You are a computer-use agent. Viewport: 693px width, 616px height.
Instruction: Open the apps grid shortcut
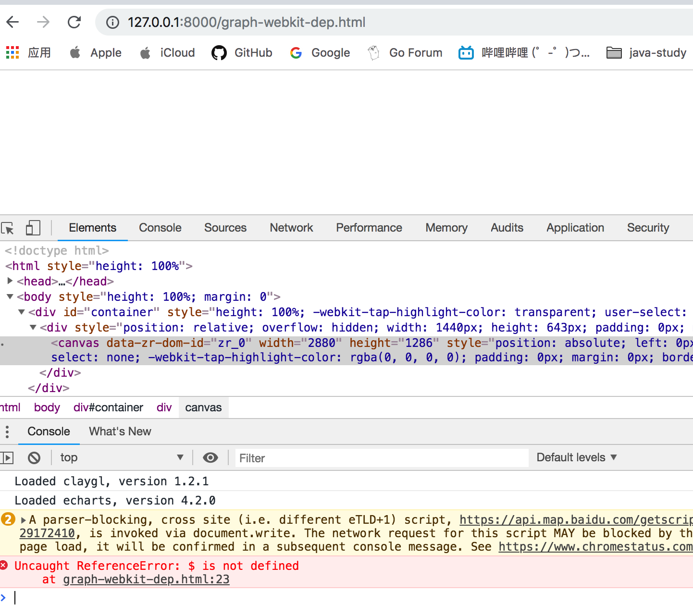12,52
